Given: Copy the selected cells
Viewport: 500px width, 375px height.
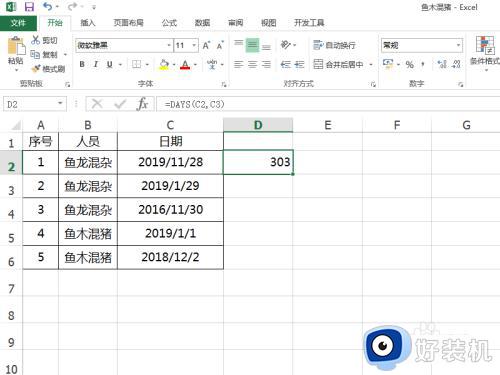Looking at the screenshot, I should (x=35, y=54).
